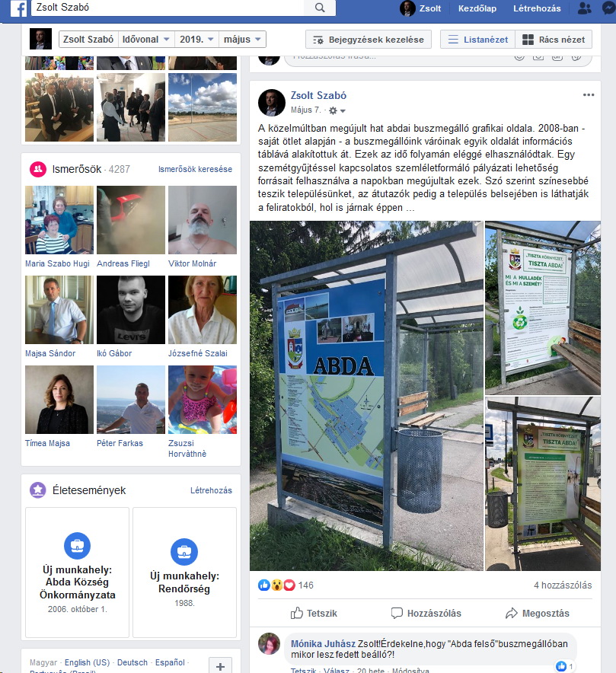This screenshot has width=616, height=673.
Task: Open post privacy gear dropdown
Action: [x=337, y=110]
